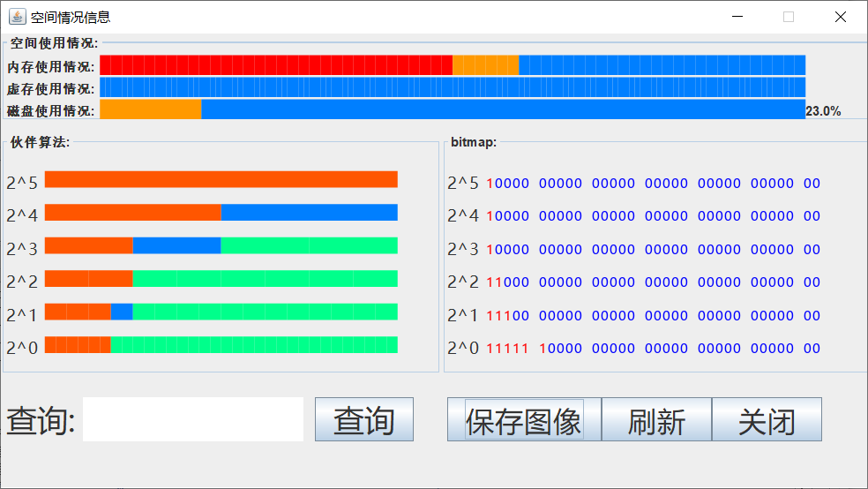This screenshot has width=868, height=489.
Task: Click the 2^3 buddy algorithm bar
Action: 221,245
